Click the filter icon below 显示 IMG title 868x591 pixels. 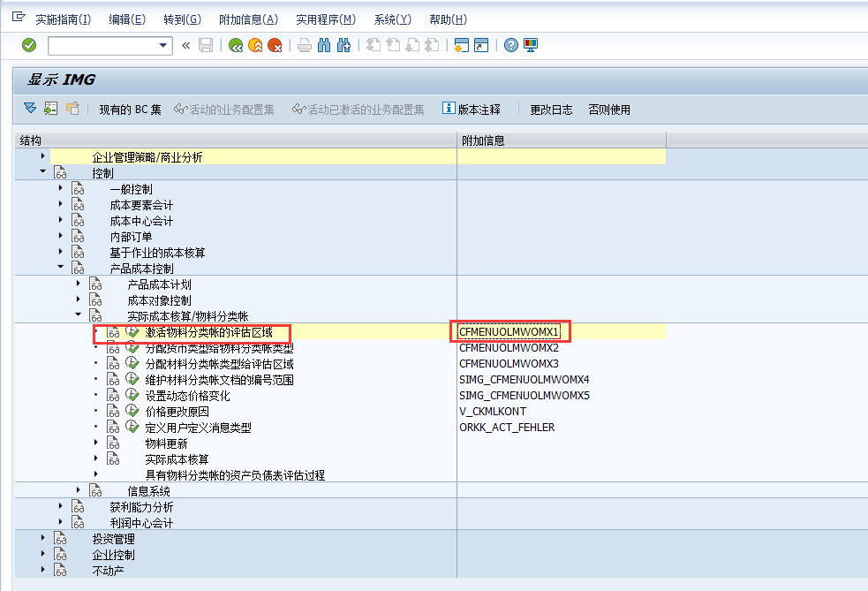coord(29,109)
